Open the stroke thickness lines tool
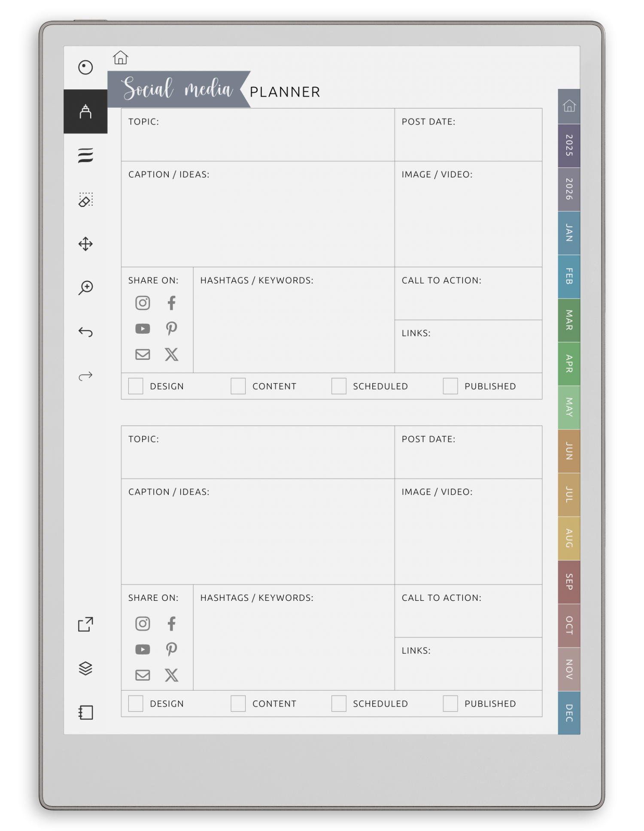Screen dimensions: 644x831 click(x=85, y=155)
